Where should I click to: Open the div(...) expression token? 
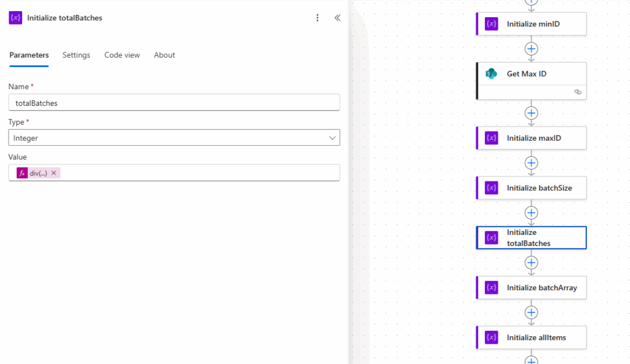click(38, 173)
